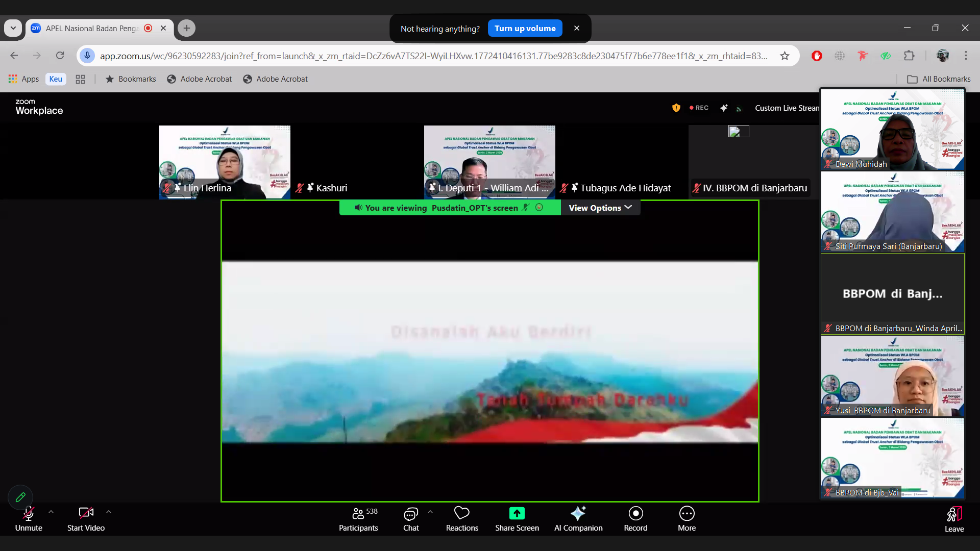Click the encryption shield icon

coord(676,108)
